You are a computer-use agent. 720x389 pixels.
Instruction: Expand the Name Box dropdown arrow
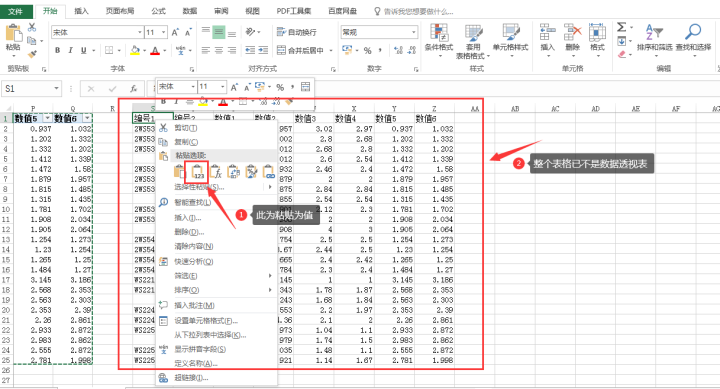coord(56,88)
